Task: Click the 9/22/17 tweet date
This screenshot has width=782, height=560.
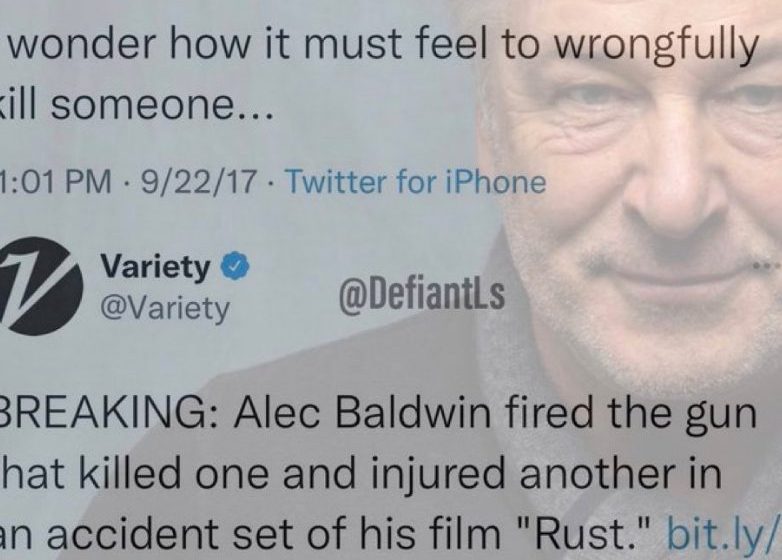Action: [198, 182]
